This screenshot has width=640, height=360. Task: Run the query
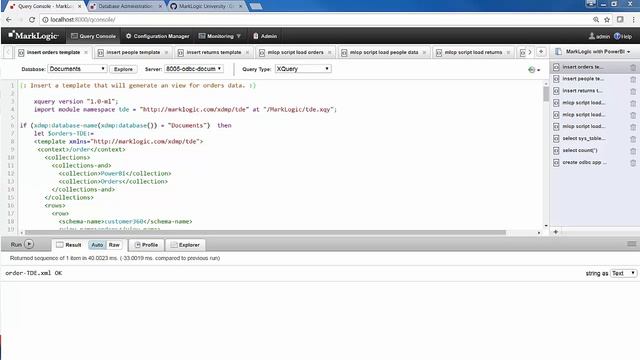[x=22, y=244]
